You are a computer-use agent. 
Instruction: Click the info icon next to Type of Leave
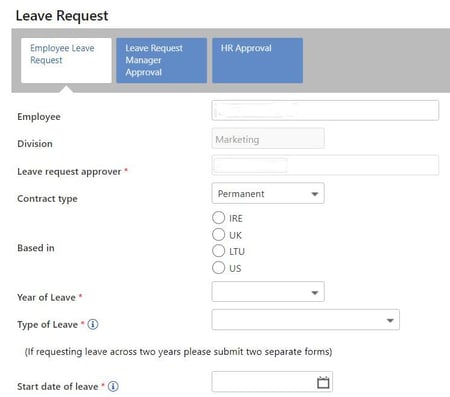point(93,324)
